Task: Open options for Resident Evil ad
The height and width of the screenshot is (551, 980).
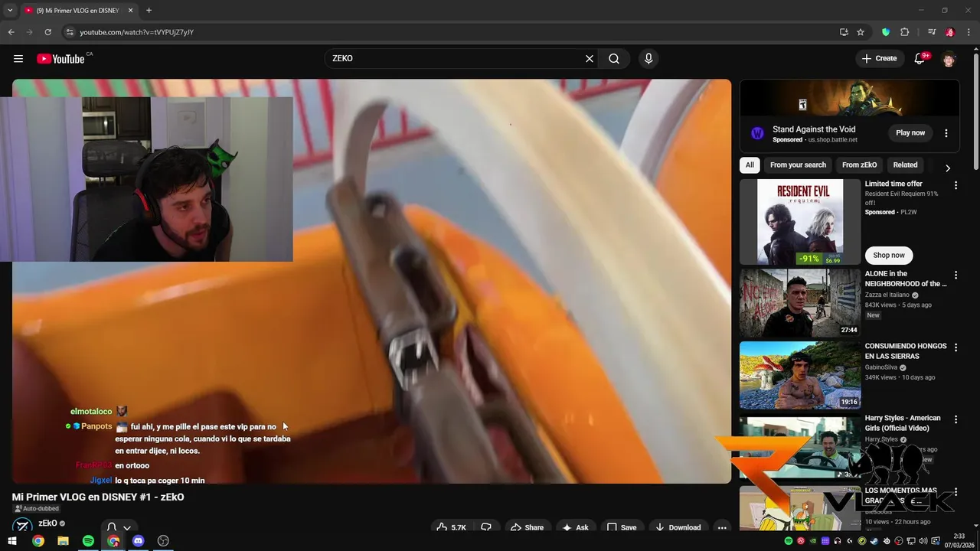Action: [x=955, y=184]
